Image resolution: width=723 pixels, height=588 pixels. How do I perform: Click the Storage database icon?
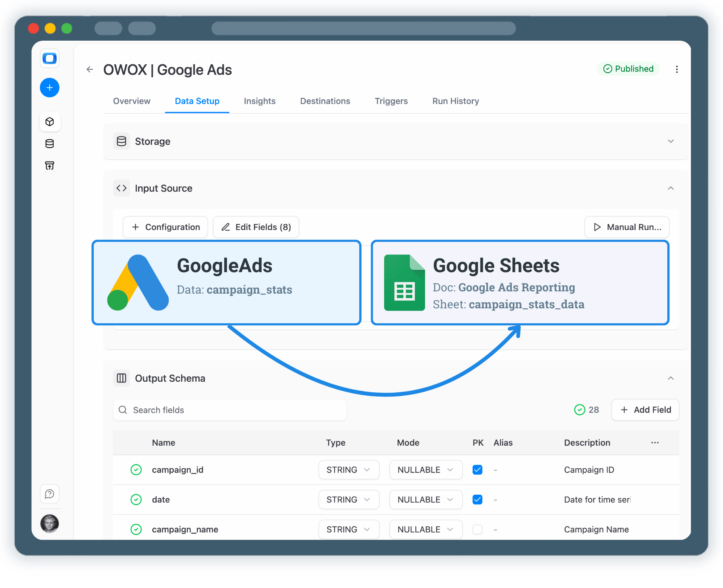coord(121,141)
